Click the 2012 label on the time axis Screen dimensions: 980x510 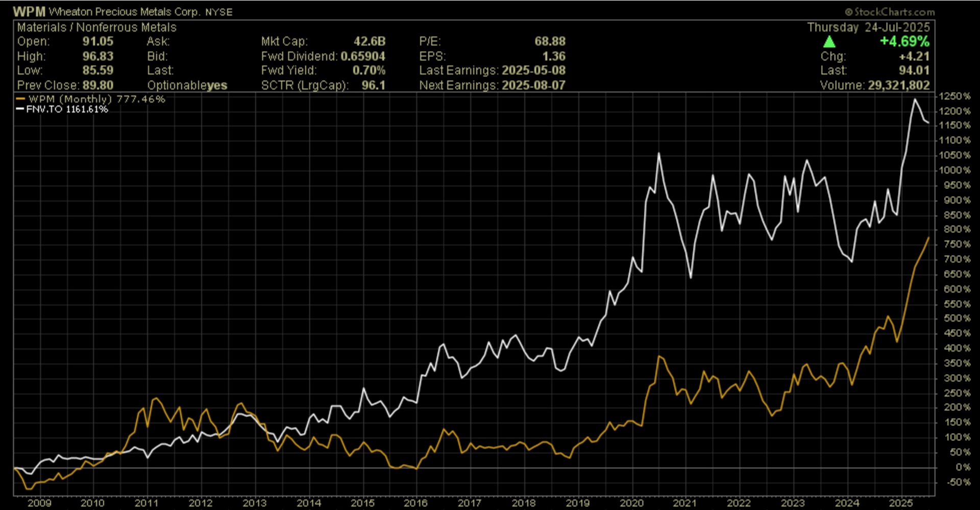(x=201, y=503)
